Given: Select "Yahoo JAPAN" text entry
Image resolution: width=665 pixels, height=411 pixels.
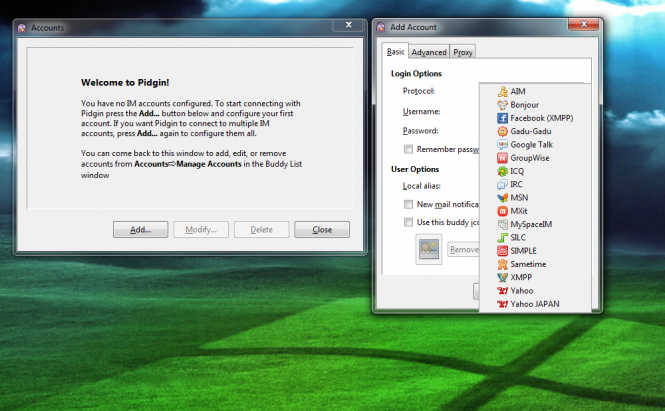Looking at the screenshot, I should [x=535, y=304].
